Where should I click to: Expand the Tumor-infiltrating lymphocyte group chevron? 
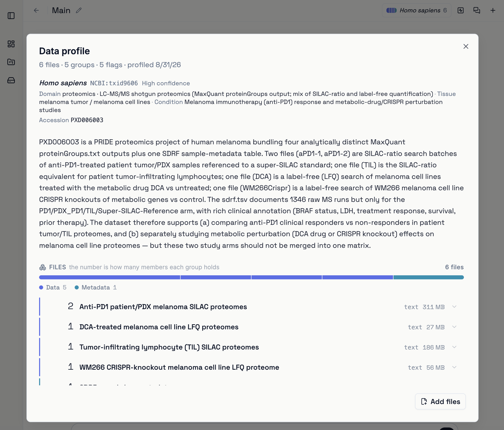tap(454, 347)
